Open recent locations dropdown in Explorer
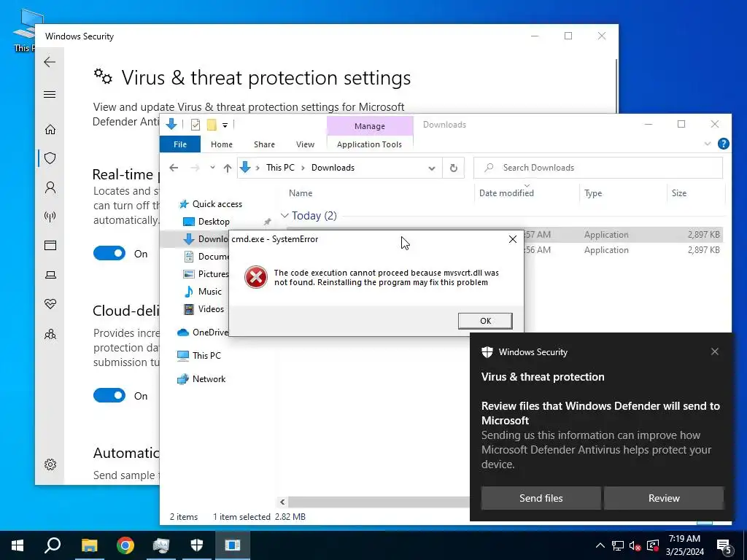The image size is (747, 560). (x=212, y=168)
